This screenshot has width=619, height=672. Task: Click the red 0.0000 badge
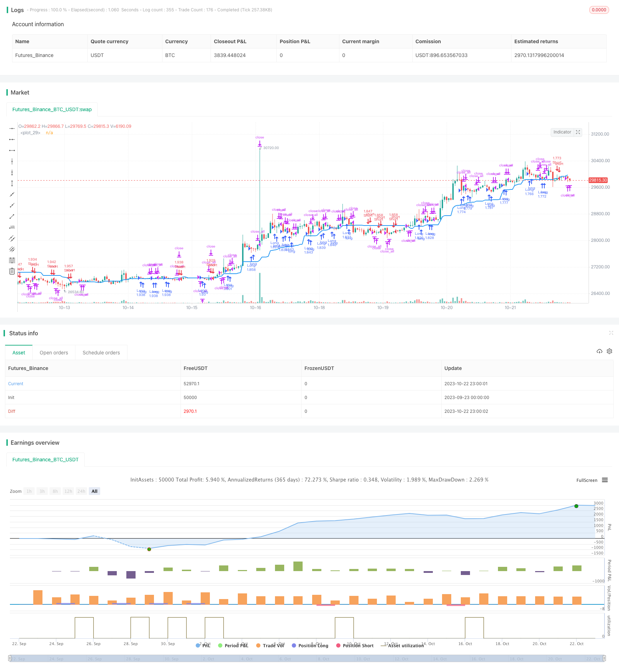pos(599,10)
